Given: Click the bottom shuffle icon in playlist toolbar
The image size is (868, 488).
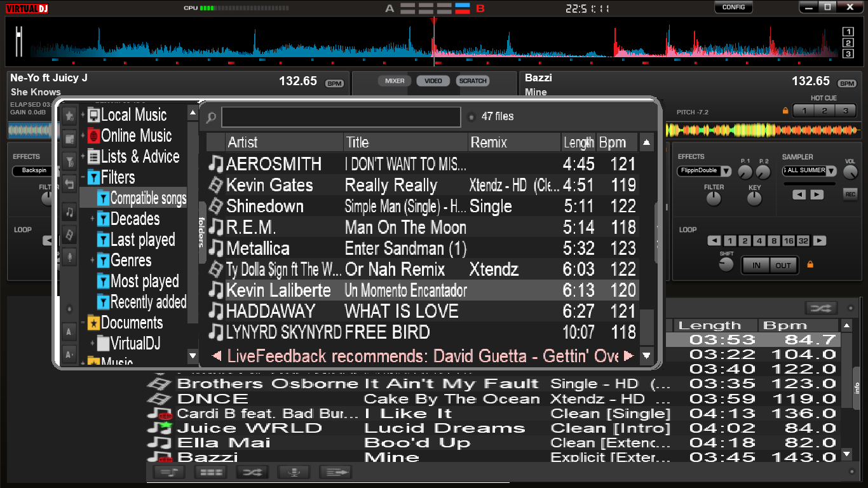Looking at the screenshot, I should [x=252, y=472].
